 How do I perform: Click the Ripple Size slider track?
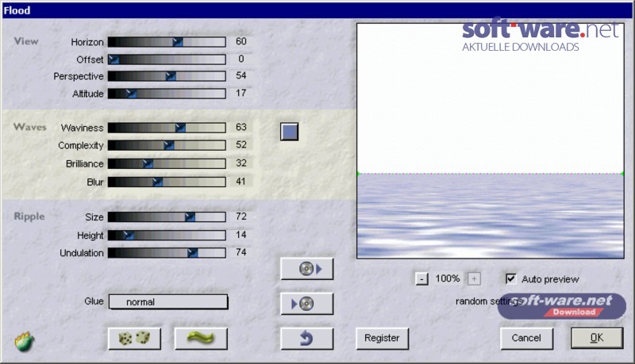pyautogui.click(x=167, y=217)
